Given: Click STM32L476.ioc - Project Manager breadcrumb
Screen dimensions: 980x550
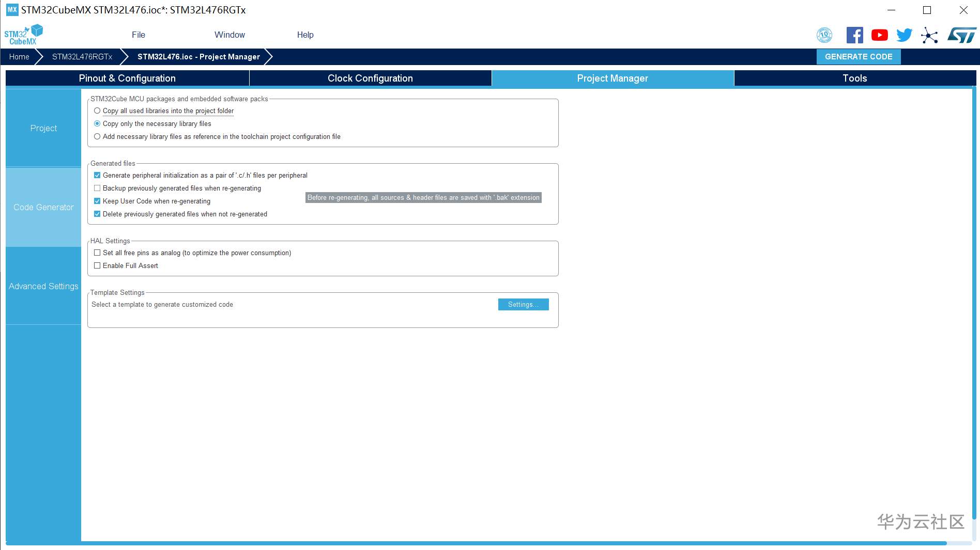Looking at the screenshot, I should tap(198, 57).
